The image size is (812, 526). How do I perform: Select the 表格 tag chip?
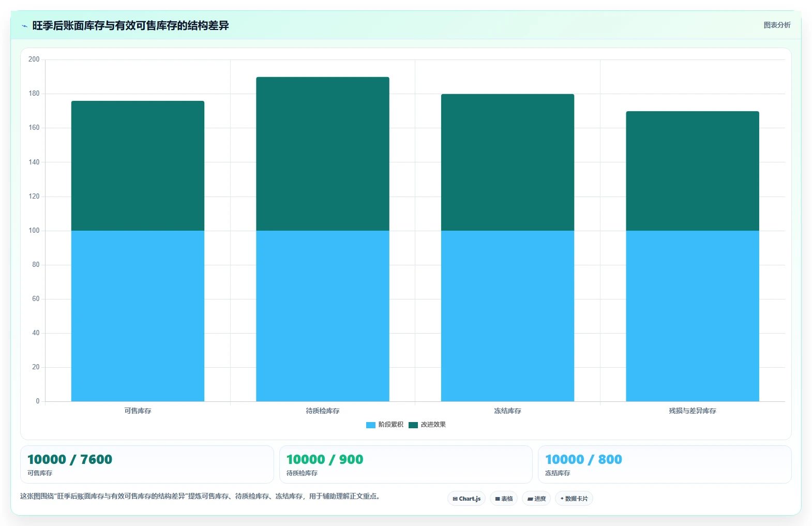click(504, 499)
